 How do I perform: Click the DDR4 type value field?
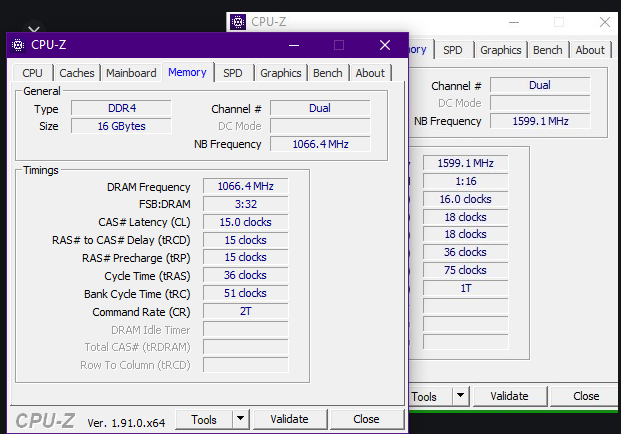pyautogui.click(x=121, y=108)
